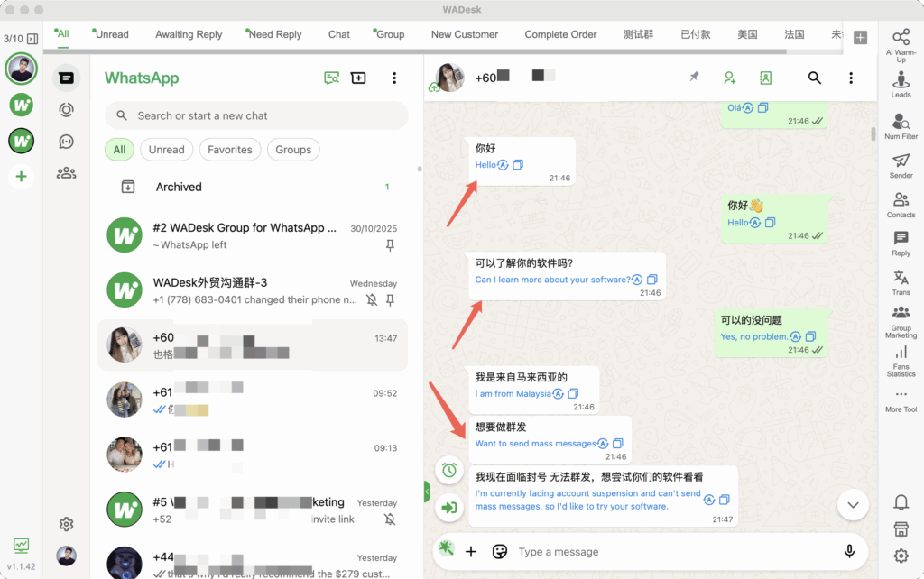
Task: Select the voice message microphone icon
Action: [849, 551]
